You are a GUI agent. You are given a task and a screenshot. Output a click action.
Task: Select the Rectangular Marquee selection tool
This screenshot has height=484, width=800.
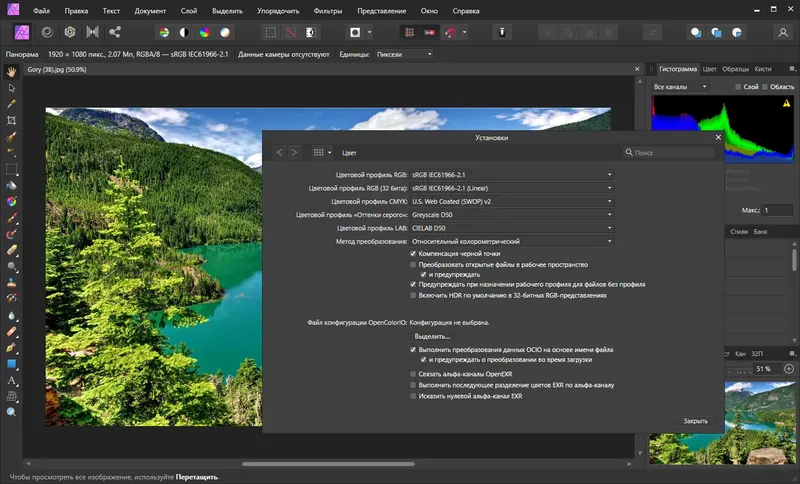tap(11, 169)
